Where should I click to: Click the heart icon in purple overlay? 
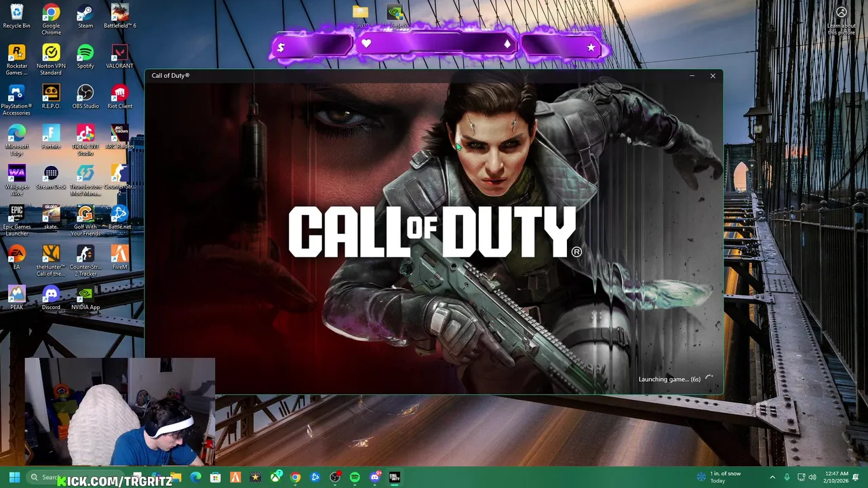point(366,44)
